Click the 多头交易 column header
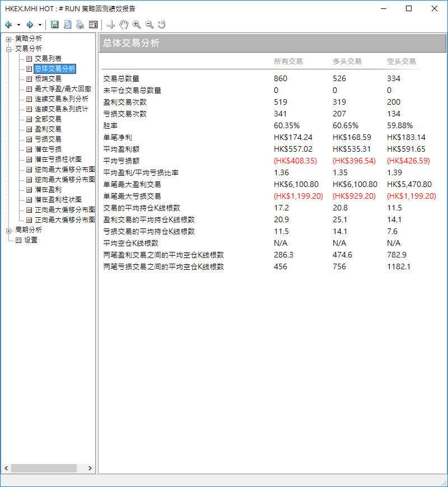 (x=347, y=62)
